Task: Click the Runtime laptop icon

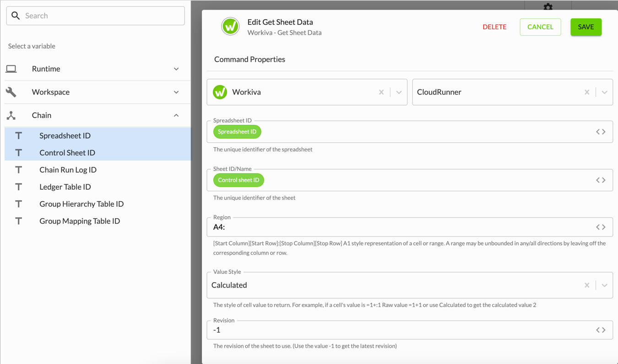Action: click(11, 69)
